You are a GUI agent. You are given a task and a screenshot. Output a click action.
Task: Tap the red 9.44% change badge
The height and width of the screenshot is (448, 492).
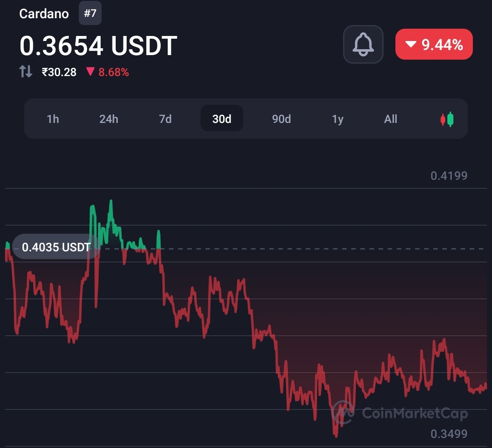[434, 44]
